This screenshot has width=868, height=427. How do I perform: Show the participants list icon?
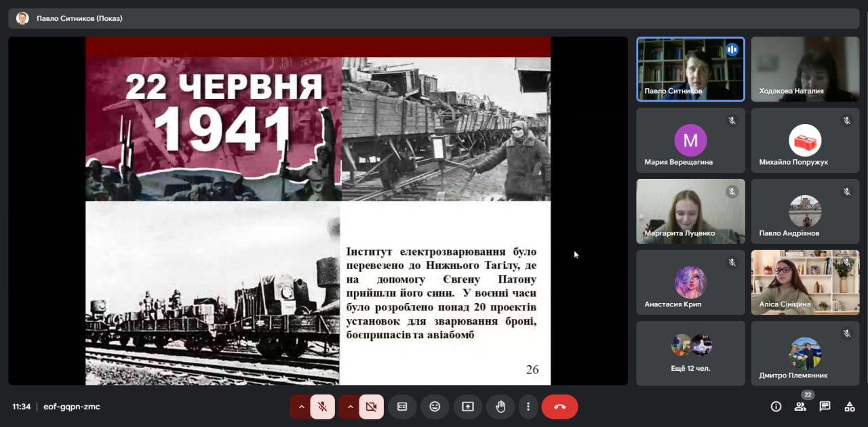click(800, 407)
